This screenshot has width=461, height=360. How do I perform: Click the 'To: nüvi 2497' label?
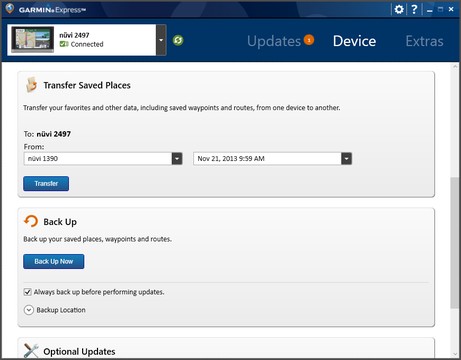pos(47,134)
